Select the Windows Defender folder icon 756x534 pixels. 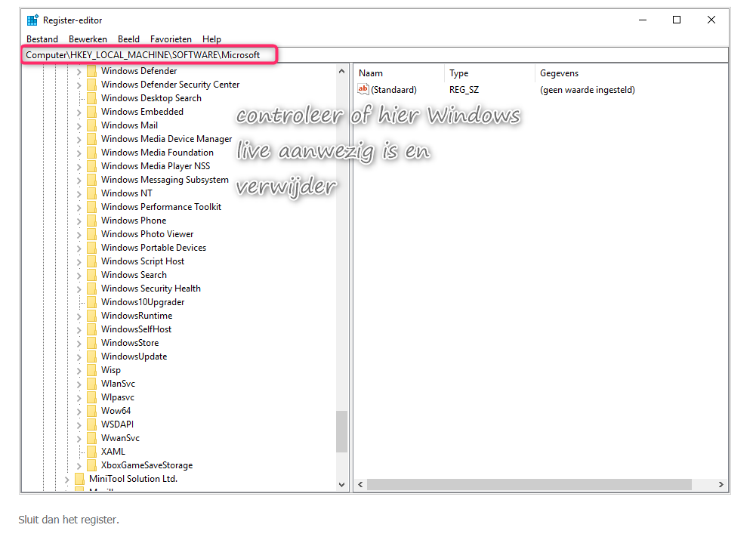[91, 72]
